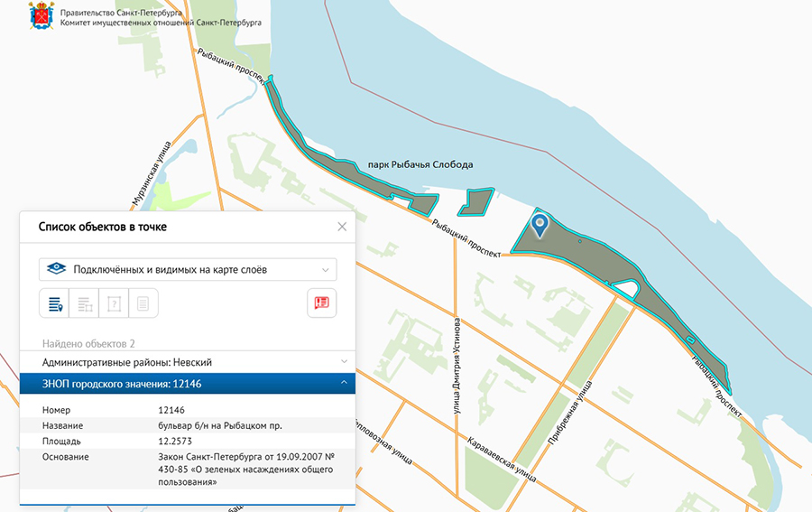The height and width of the screenshot is (512, 812).
Task: Open the document report icon
Action: point(143,303)
